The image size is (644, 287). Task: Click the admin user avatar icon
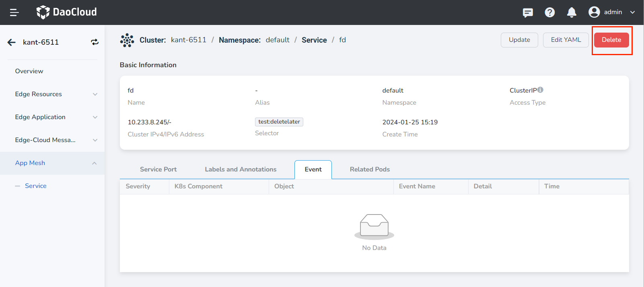coord(594,12)
